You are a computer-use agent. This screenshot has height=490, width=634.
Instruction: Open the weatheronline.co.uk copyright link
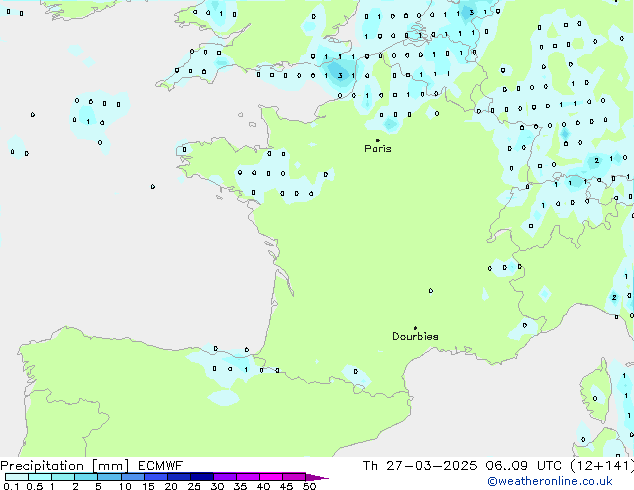click(x=563, y=481)
